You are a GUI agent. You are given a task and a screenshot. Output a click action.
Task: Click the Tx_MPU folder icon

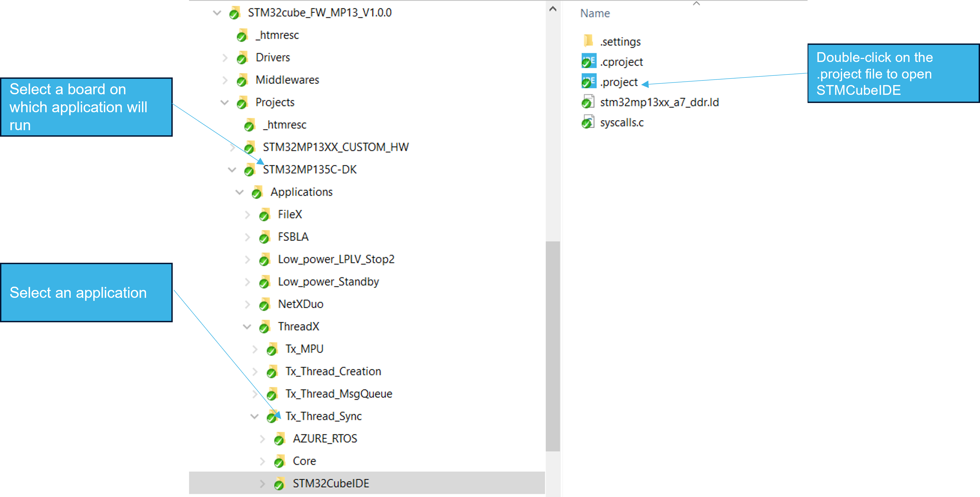(x=272, y=349)
